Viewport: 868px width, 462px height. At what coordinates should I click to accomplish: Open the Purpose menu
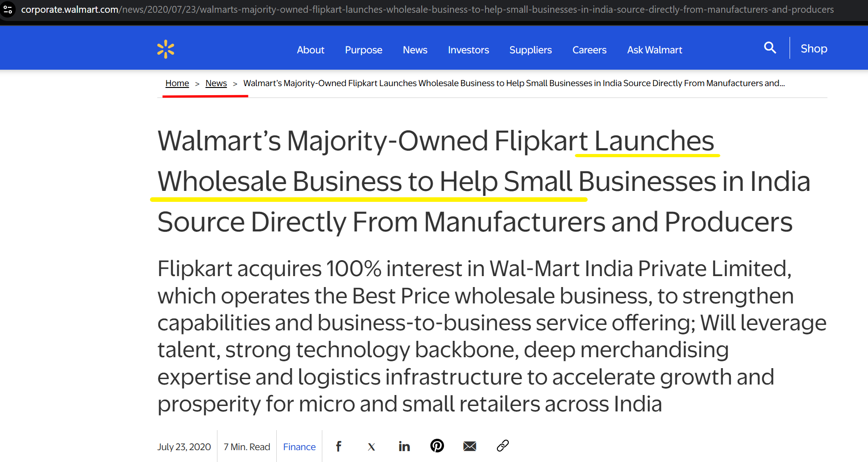click(363, 50)
